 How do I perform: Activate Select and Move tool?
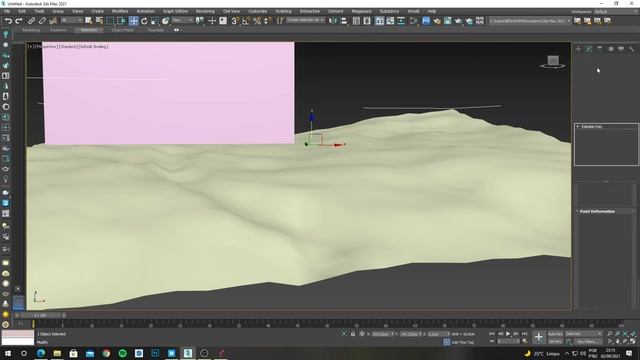(133, 20)
